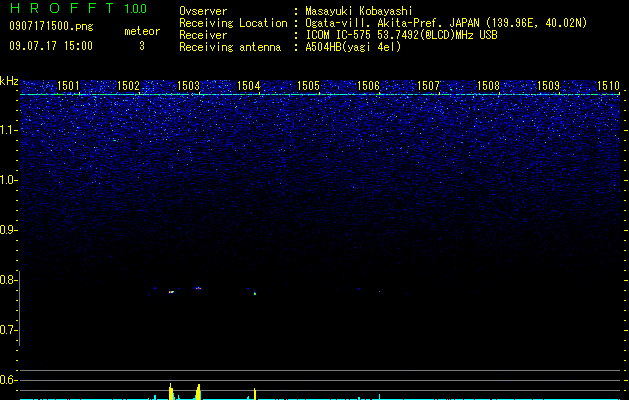Click the 1505 time axis label
This screenshot has width=629, height=400.
click(308, 85)
